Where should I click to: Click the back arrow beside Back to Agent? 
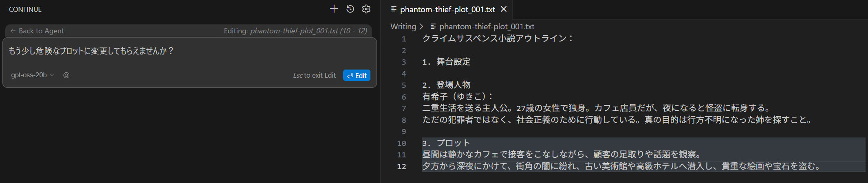click(13, 31)
